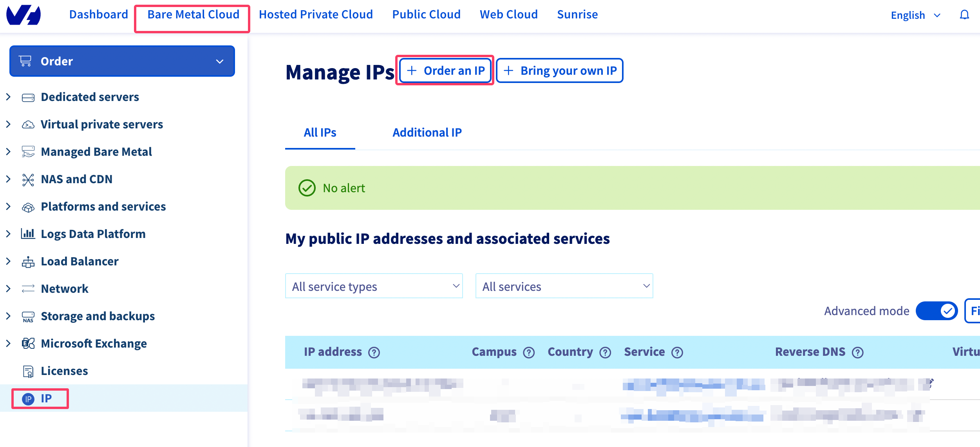
Task: Open Licenses in sidebar
Action: pyautogui.click(x=64, y=371)
